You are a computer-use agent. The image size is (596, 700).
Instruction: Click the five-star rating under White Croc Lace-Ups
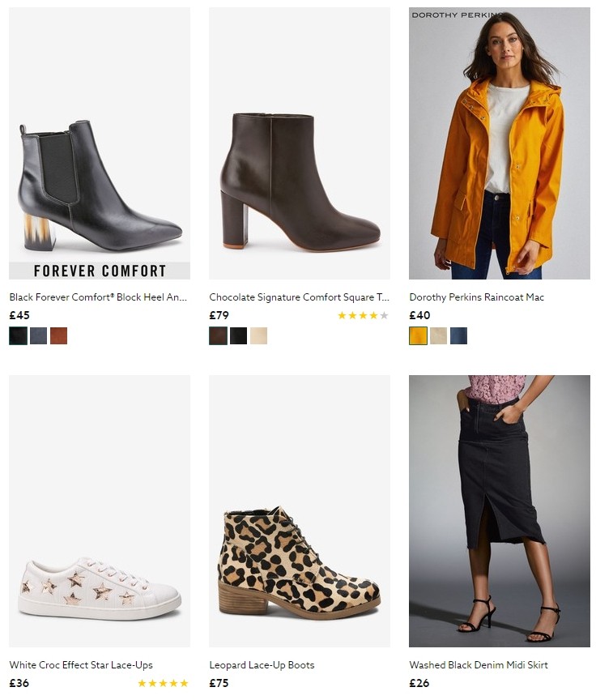163,683
